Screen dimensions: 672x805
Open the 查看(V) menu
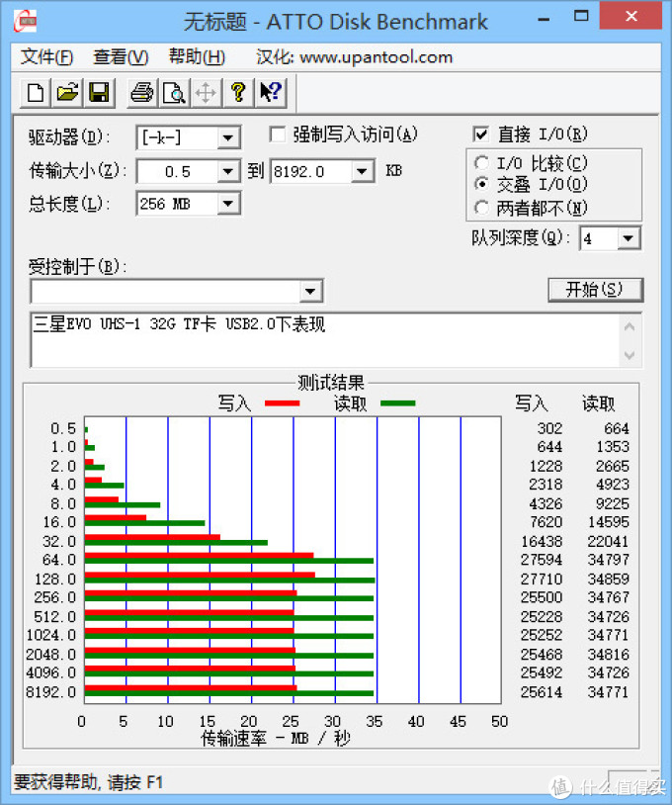(121, 57)
